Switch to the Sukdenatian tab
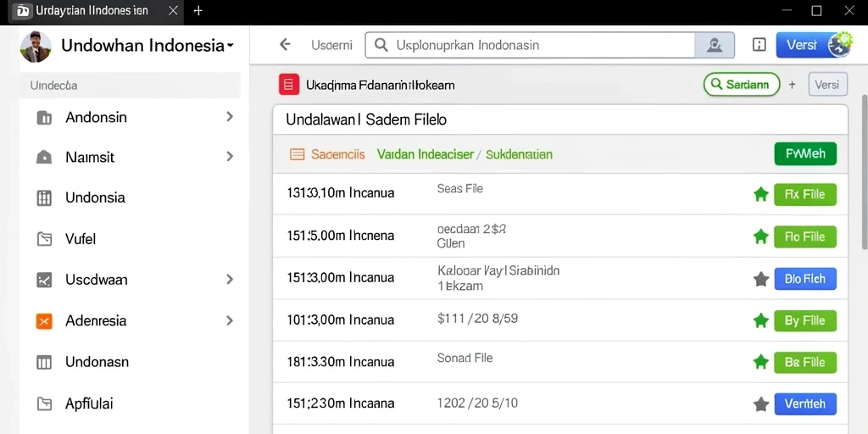The width and height of the screenshot is (868, 434). pyautogui.click(x=519, y=154)
